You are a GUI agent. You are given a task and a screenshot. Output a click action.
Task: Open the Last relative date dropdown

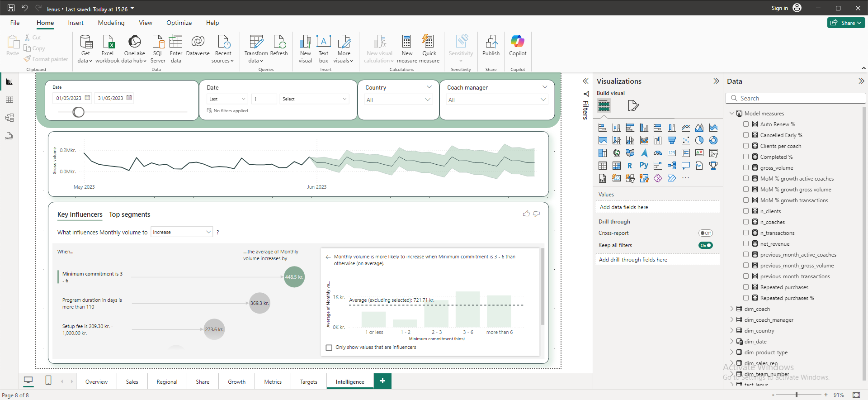(227, 99)
